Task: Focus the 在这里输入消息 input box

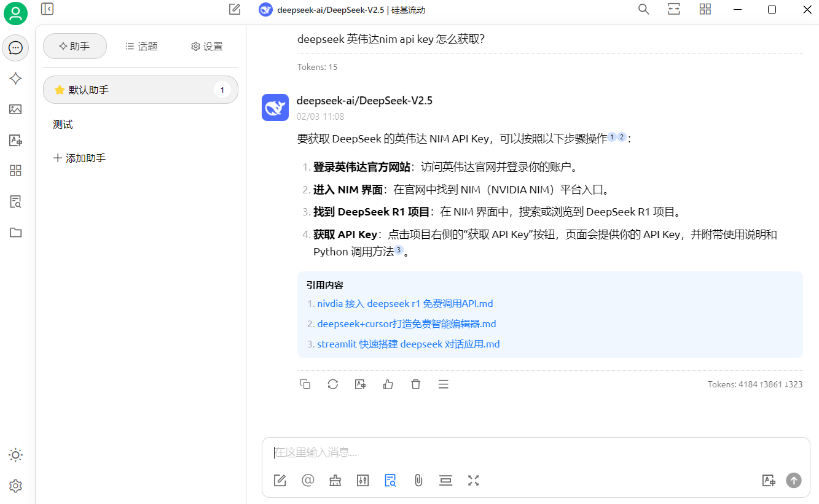Action: (536, 452)
